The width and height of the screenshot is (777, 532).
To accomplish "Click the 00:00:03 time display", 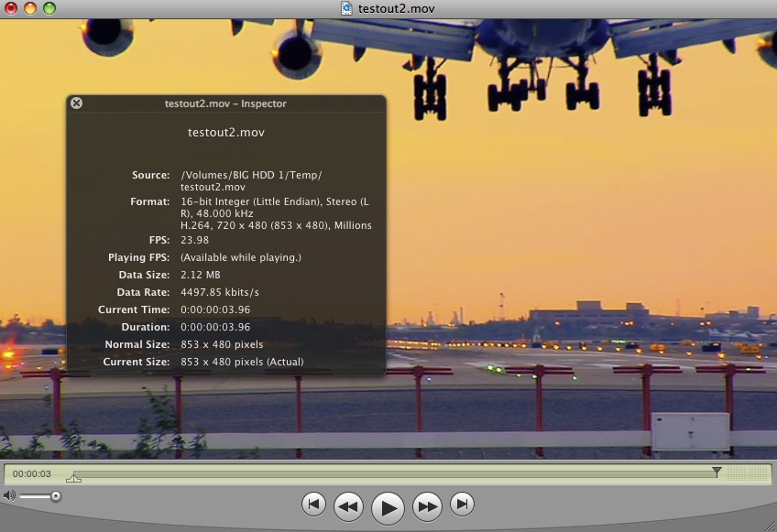I will (x=32, y=474).
